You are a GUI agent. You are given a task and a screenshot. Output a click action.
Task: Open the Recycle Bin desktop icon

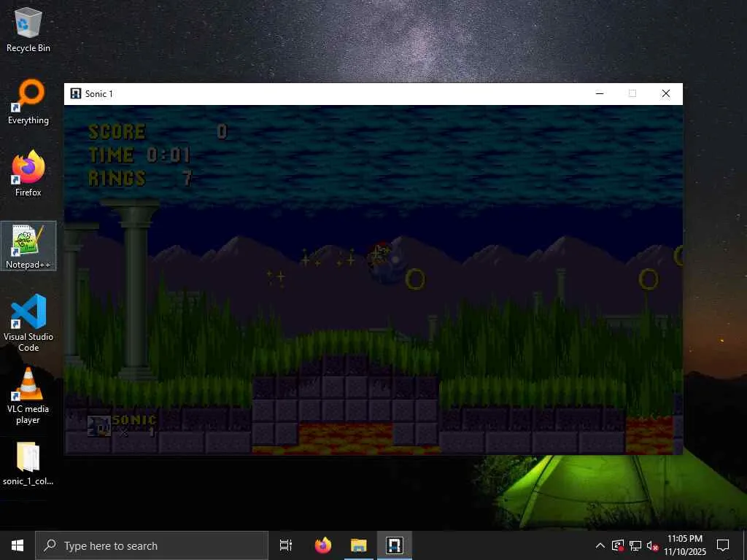click(x=28, y=29)
